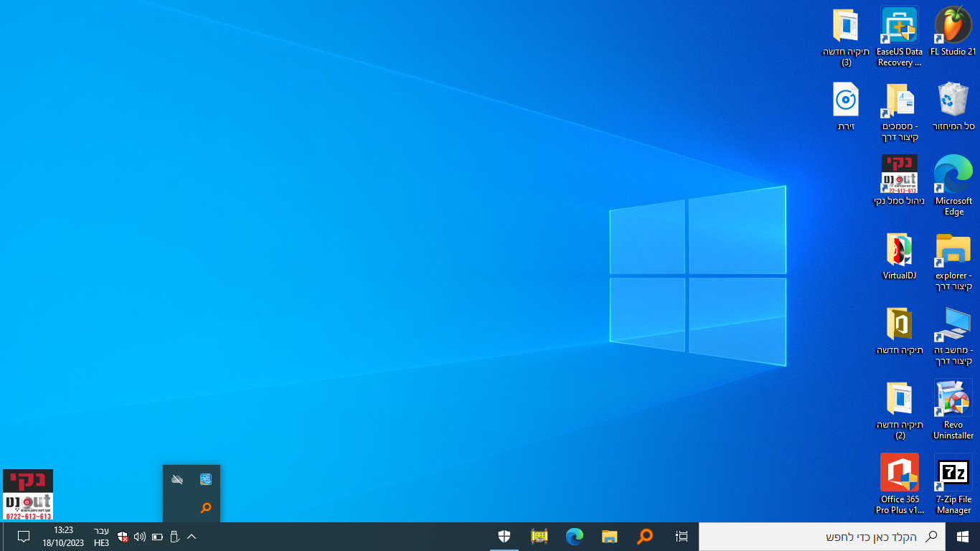Open the FL Studio 21 desktop shortcut

(953, 32)
